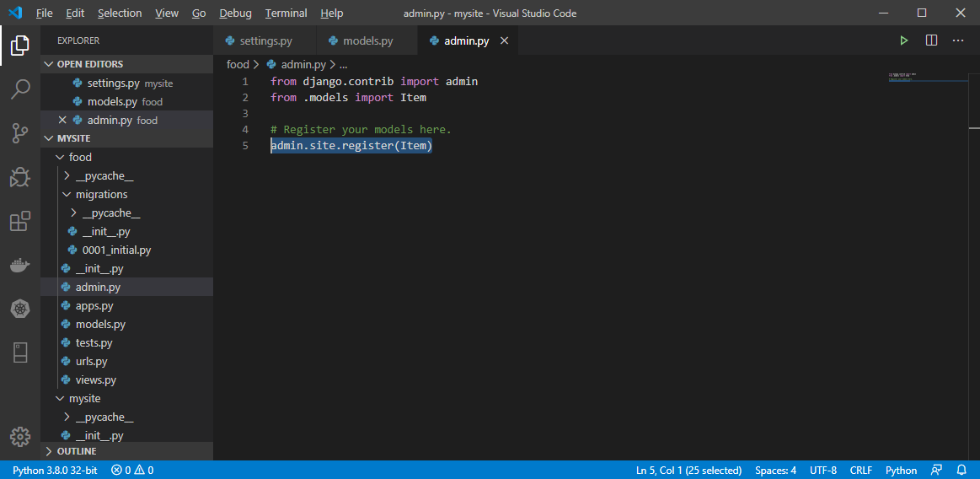Expand __pycache__ inside migrations
Image resolution: width=980 pixels, height=479 pixels.
click(127, 213)
